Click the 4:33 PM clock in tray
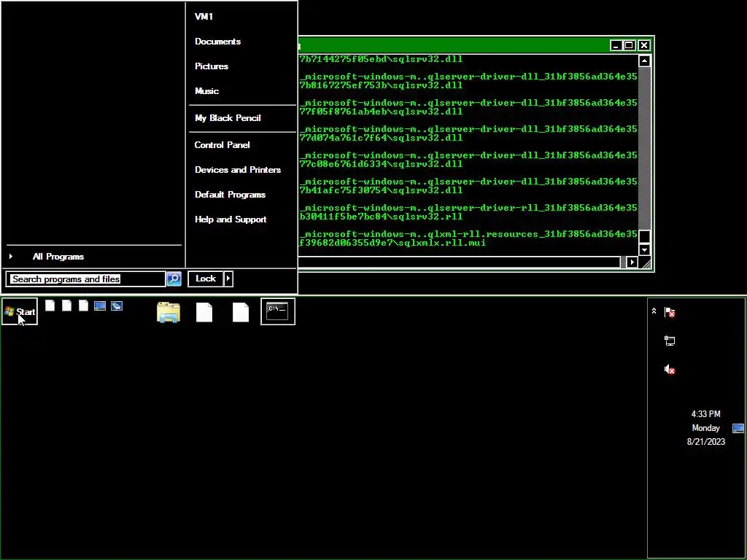This screenshot has height=560, width=747. coord(705,414)
